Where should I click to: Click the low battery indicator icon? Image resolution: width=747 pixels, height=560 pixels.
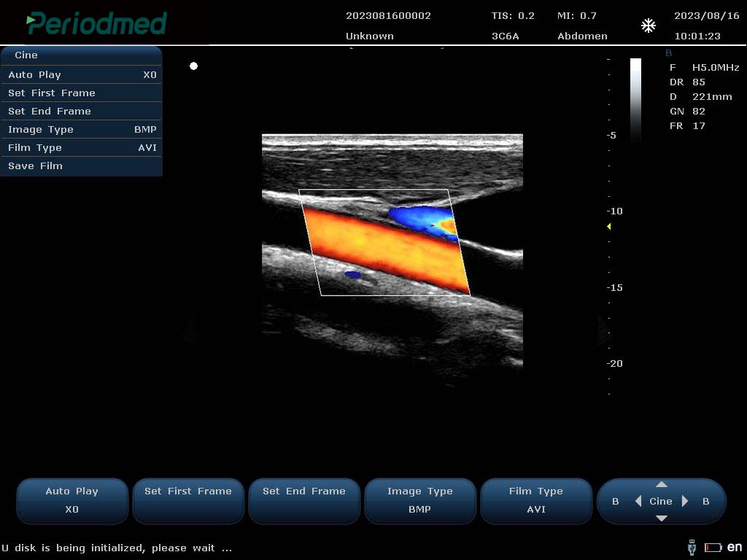(713, 548)
